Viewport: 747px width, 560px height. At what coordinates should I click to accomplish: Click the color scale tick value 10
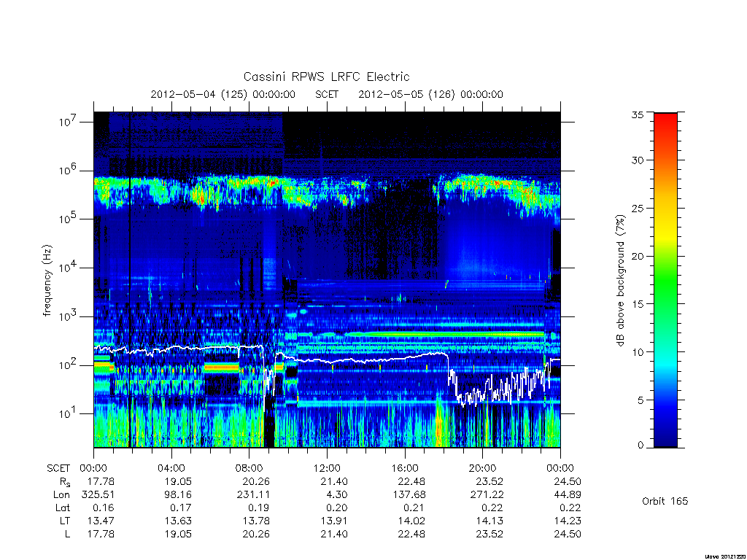(637, 352)
